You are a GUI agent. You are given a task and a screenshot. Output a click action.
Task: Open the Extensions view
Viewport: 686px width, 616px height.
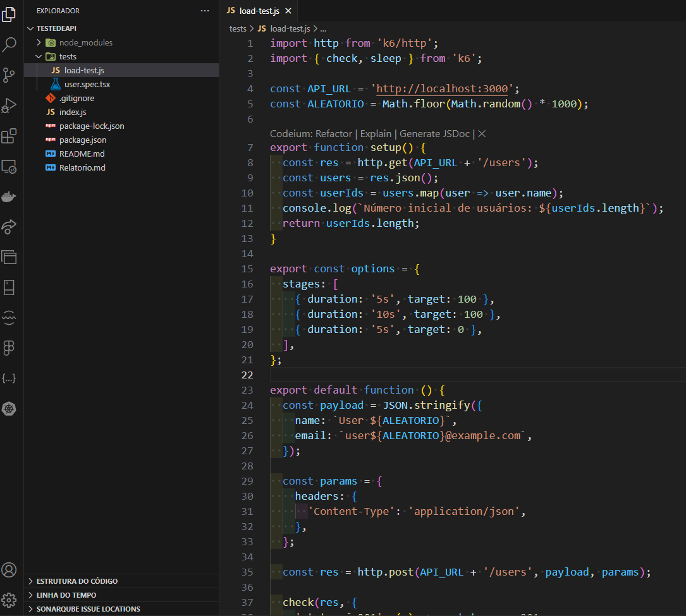point(9,136)
